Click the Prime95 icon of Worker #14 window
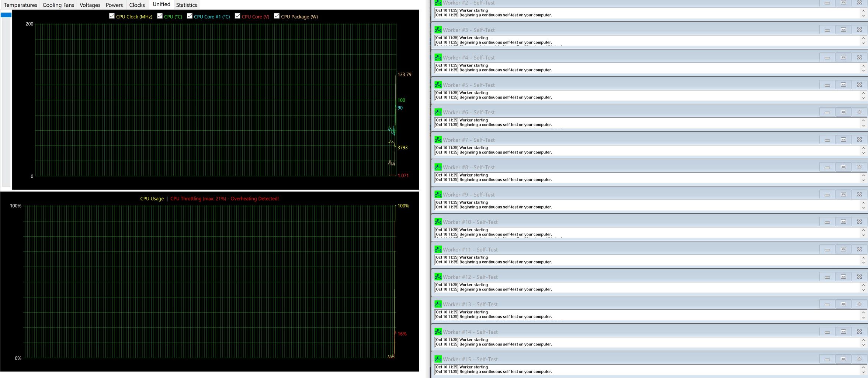Viewport: 868px width, 378px height. pyautogui.click(x=438, y=331)
